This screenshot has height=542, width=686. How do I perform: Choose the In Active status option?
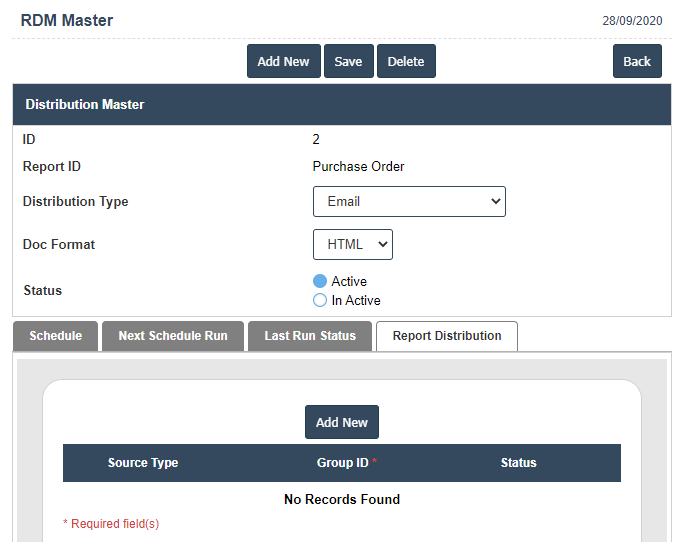(320, 300)
